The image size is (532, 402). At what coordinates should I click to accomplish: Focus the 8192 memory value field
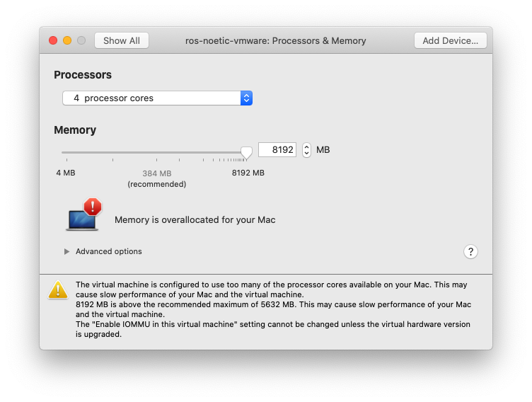(x=277, y=150)
